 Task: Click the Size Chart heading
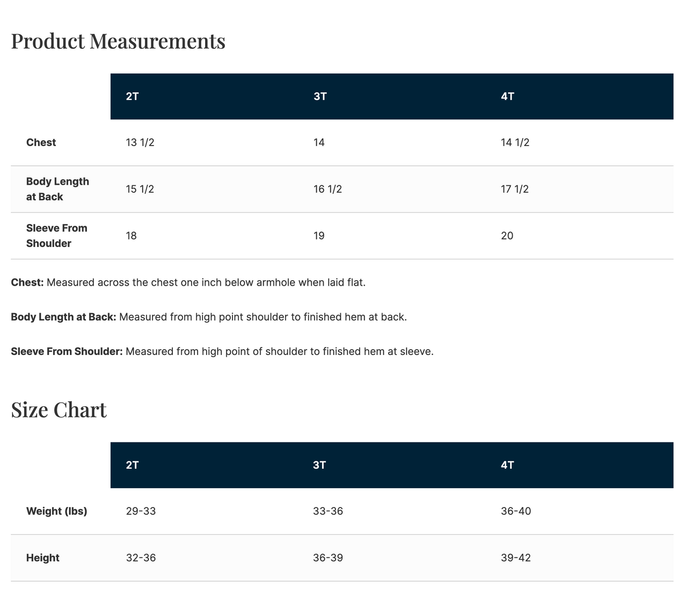(59, 410)
